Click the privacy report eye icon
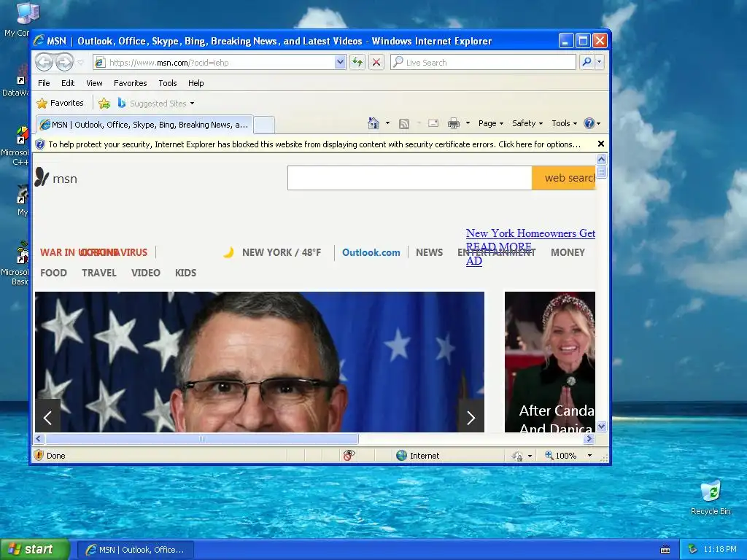The image size is (747, 560). 349,455
